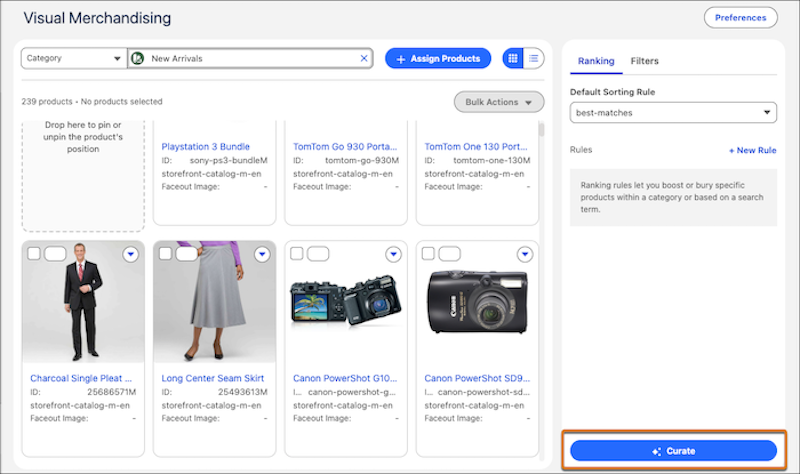Click the ID 25493613M text
The height and width of the screenshot is (474, 800).
coord(243,392)
